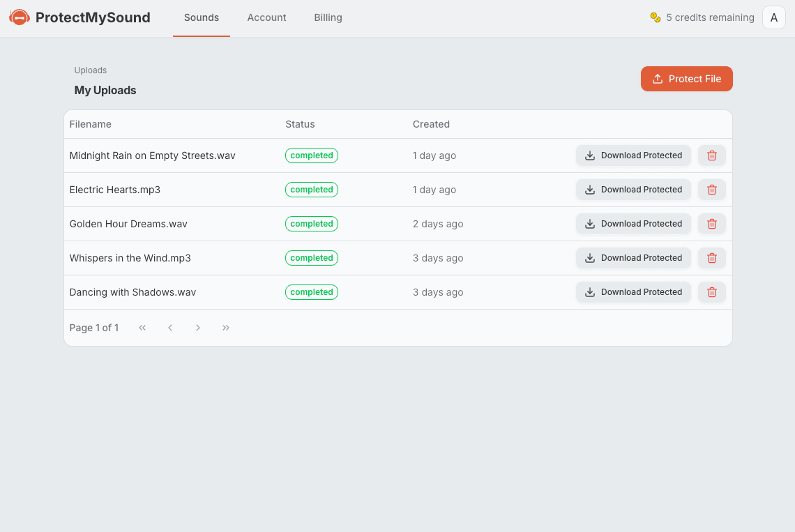Click the download icon for Golden Hour Dreams.wav

point(589,224)
